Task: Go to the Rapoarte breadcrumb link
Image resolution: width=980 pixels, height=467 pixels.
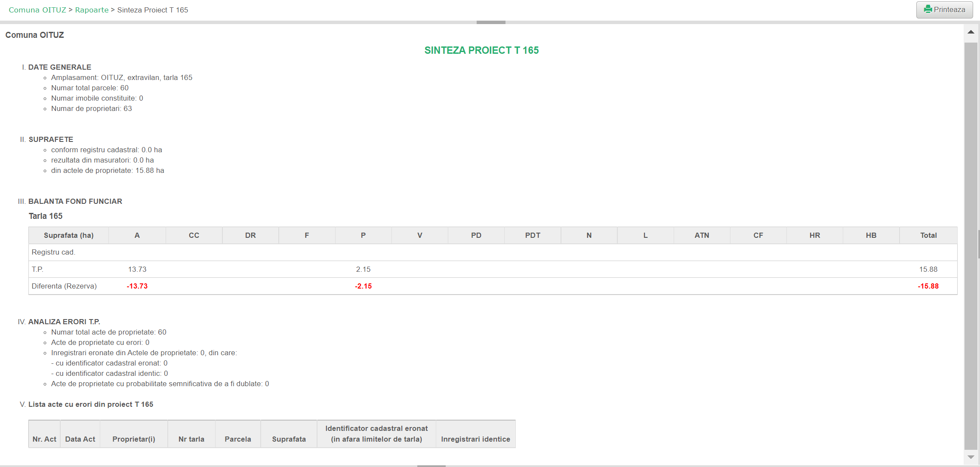Action: (x=92, y=10)
